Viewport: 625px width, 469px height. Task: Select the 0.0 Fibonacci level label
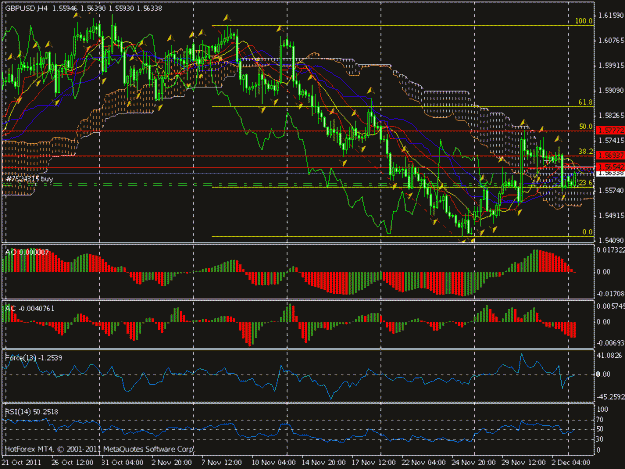587,232
